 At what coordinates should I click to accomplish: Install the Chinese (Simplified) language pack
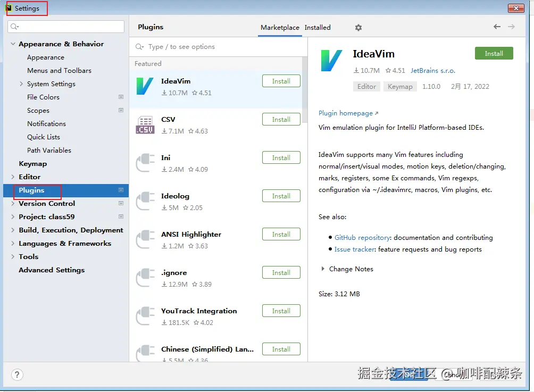coord(281,349)
